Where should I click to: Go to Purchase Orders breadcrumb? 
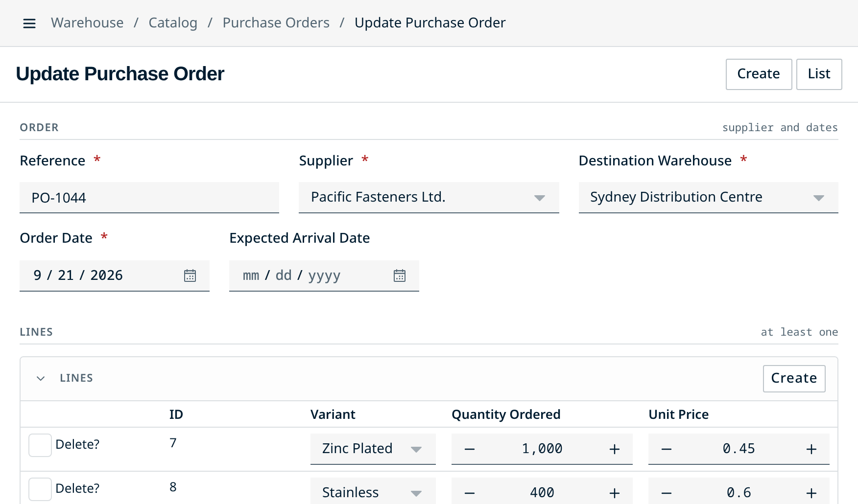pyautogui.click(x=276, y=23)
